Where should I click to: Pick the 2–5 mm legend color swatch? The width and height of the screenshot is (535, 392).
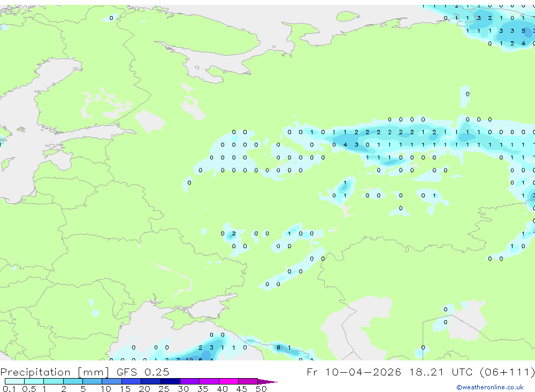coord(73,381)
